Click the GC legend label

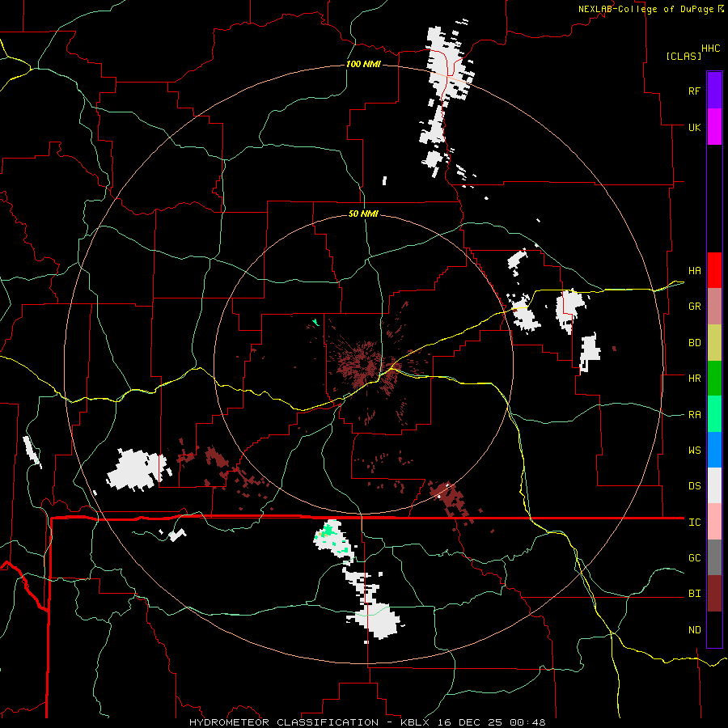coord(694,558)
